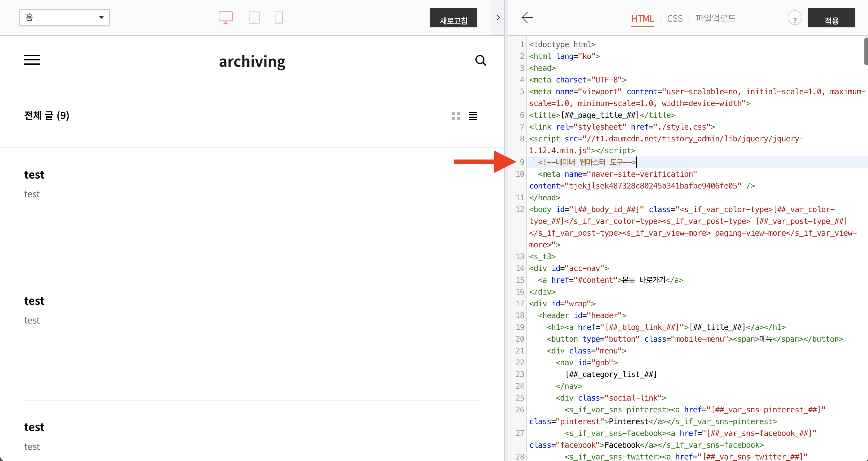The width and height of the screenshot is (868, 461).
Task: Click the 본문 바로가기 anchor line
Action: (610, 280)
